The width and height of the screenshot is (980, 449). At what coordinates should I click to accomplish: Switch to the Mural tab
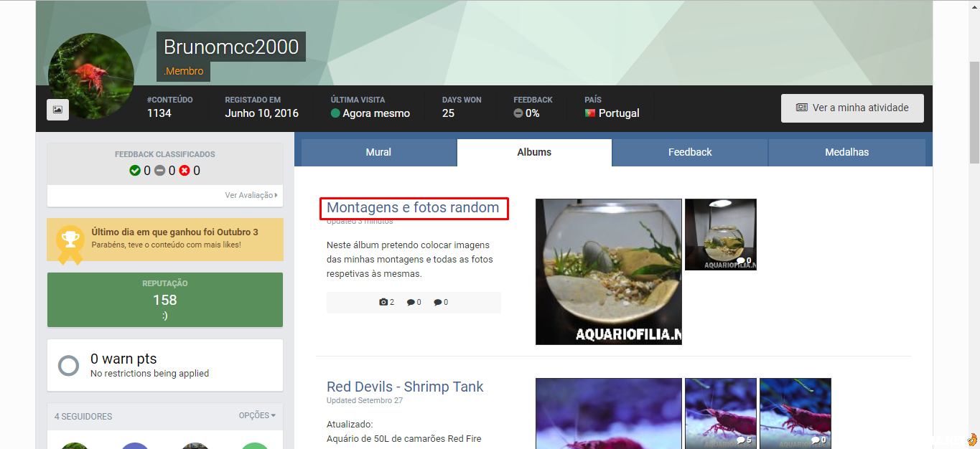click(x=378, y=152)
